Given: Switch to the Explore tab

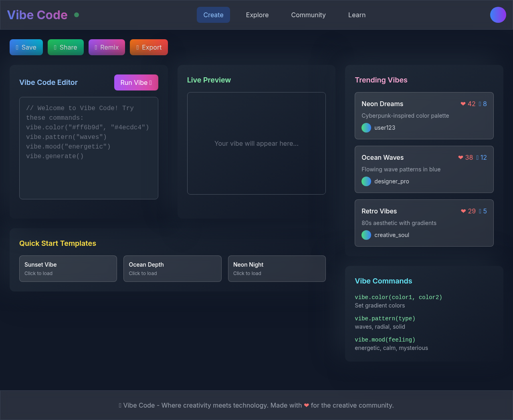Looking at the screenshot, I should pyautogui.click(x=257, y=15).
